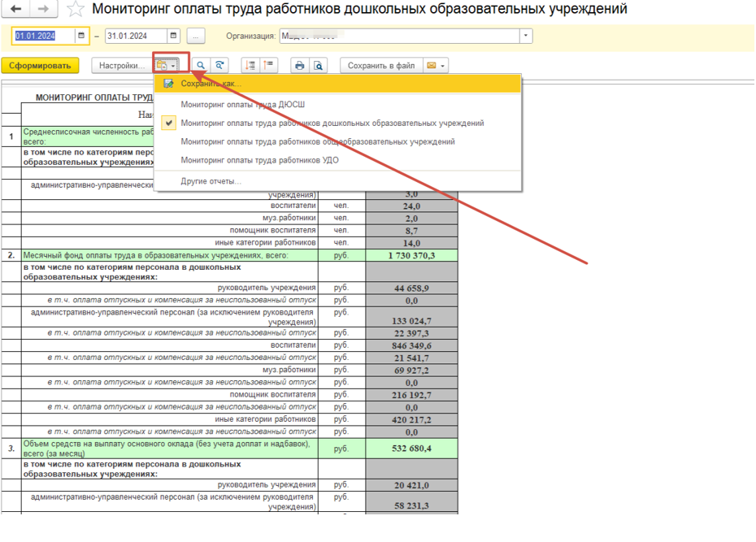
Task: Click the print icon in toolbar
Action: pyautogui.click(x=300, y=66)
